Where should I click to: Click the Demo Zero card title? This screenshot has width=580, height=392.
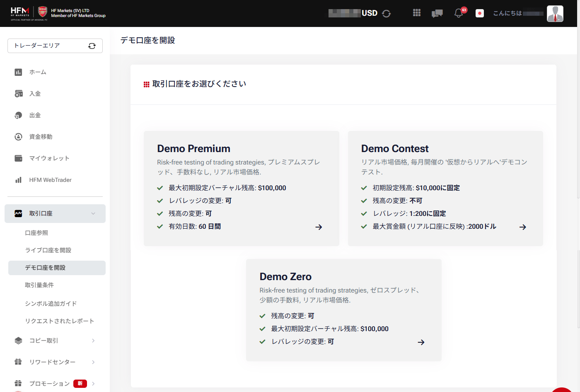(x=285, y=277)
